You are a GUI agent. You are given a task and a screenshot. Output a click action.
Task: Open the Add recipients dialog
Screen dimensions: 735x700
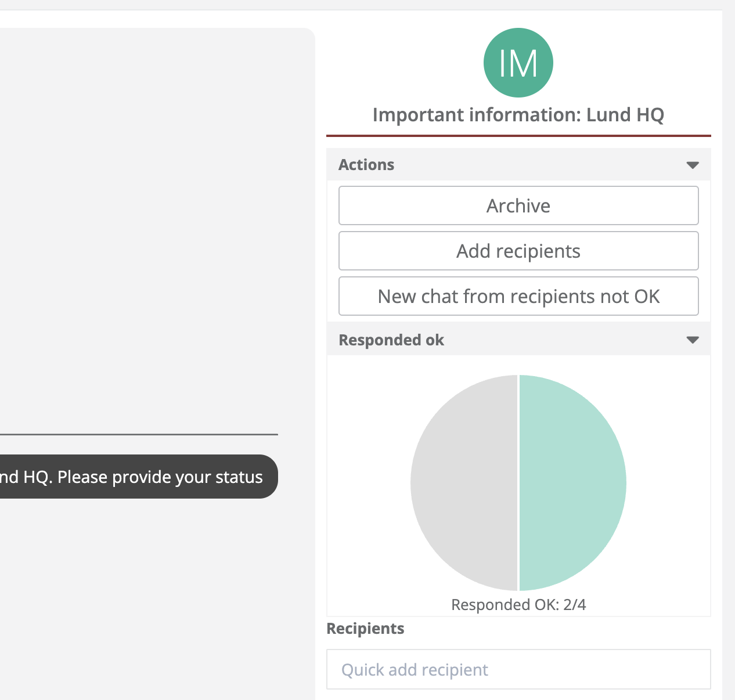(x=518, y=251)
